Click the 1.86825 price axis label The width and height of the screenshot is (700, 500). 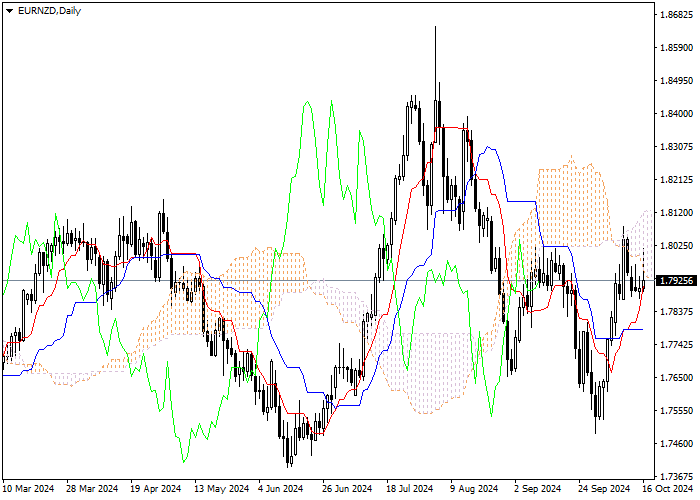click(x=676, y=15)
